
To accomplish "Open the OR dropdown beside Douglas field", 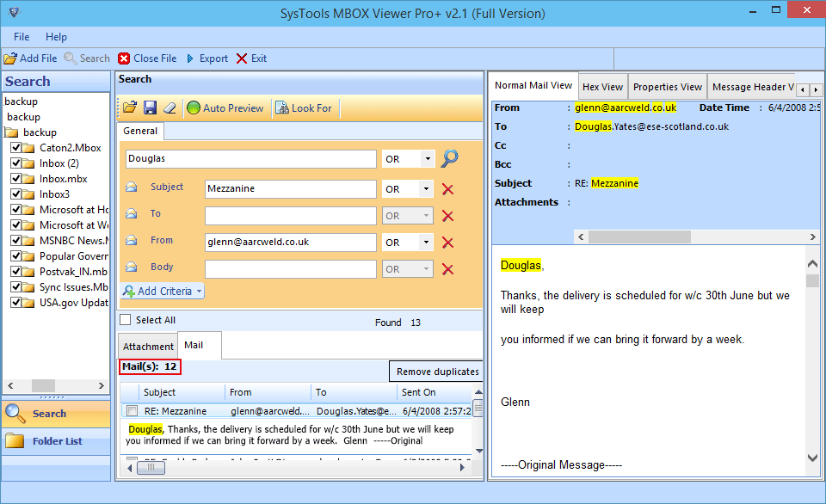I will tap(428, 158).
